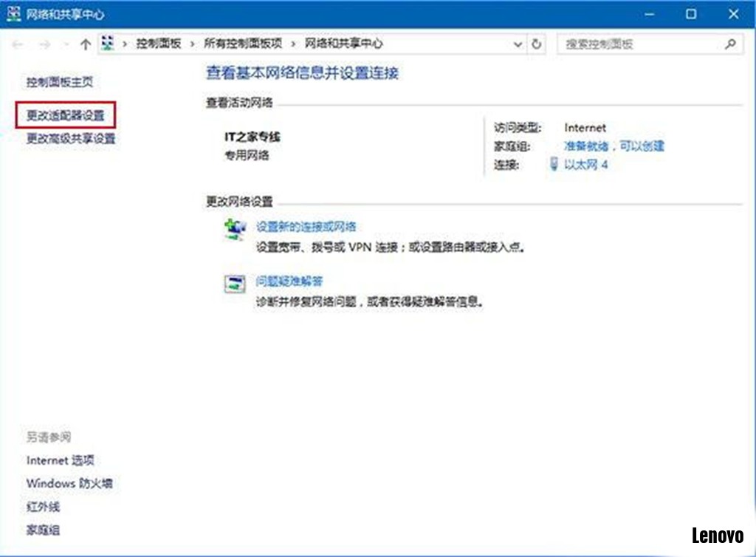Image resolution: width=756 pixels, height=557 pixels.
Task: Open the recent locations dropdown arrow
Action: click(x=66, y=44)
